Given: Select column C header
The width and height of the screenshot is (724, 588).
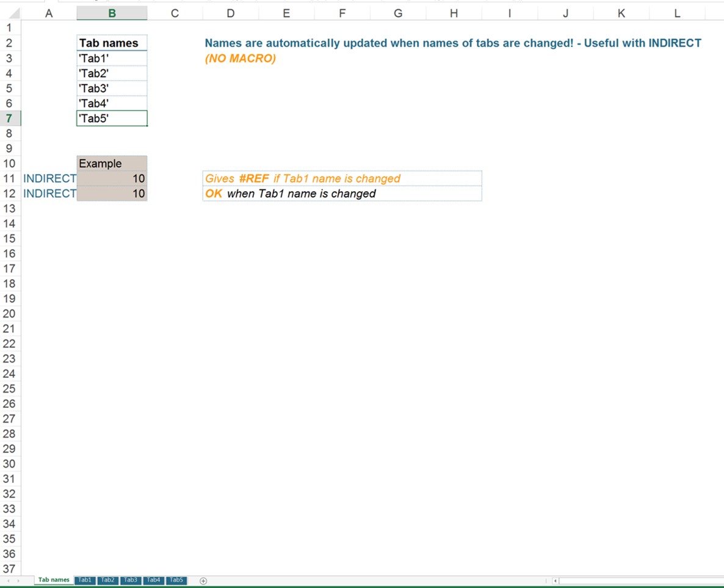Looking at the screenshot, I should coord(175,13).
